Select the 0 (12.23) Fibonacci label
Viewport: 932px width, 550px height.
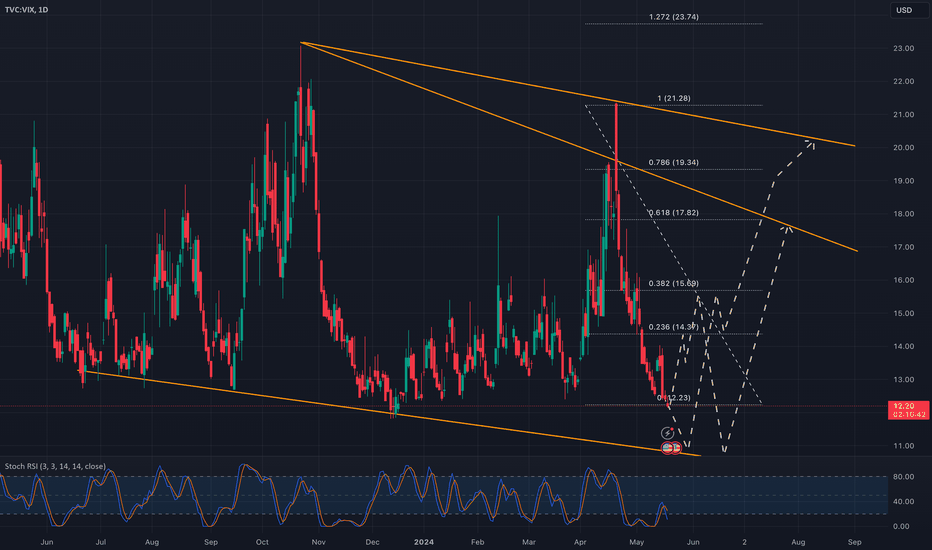[x=673, y=398]
